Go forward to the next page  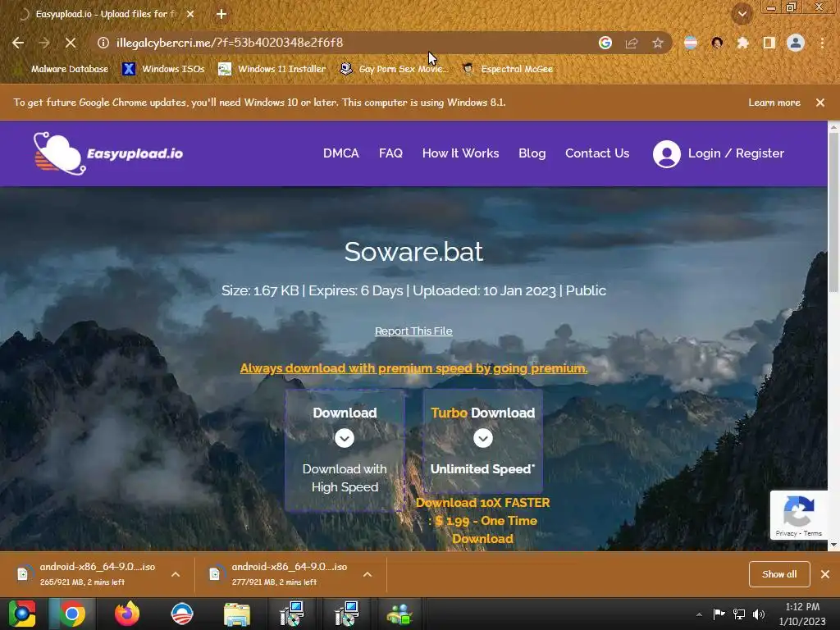point(44,43)
